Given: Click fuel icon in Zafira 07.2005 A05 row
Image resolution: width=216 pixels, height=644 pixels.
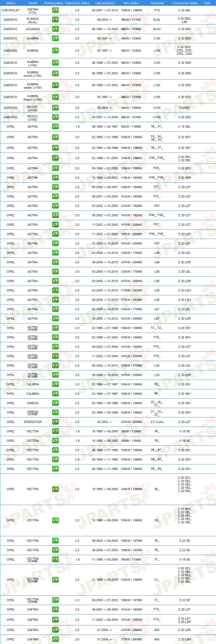Looking at the screenshot, I should (x=55, y=630).
